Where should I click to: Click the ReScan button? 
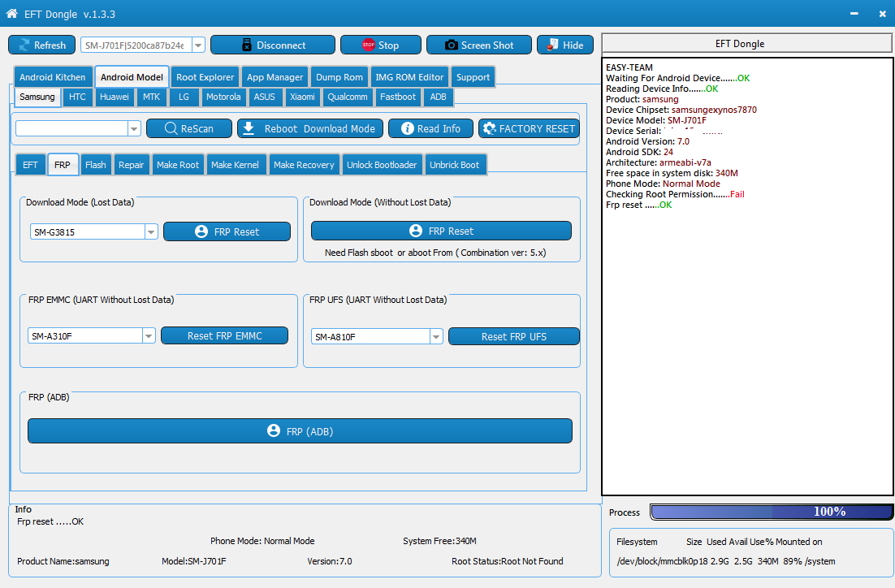(189, 128)
